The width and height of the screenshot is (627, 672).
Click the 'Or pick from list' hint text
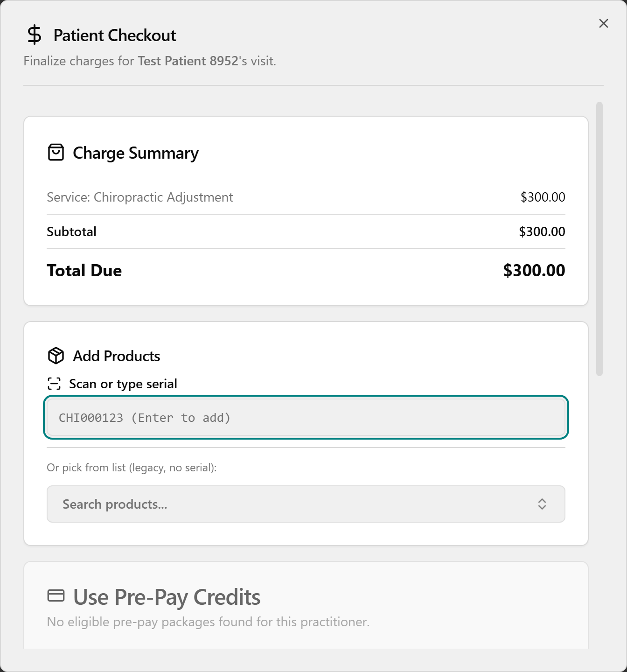click(x=132, y=468)
